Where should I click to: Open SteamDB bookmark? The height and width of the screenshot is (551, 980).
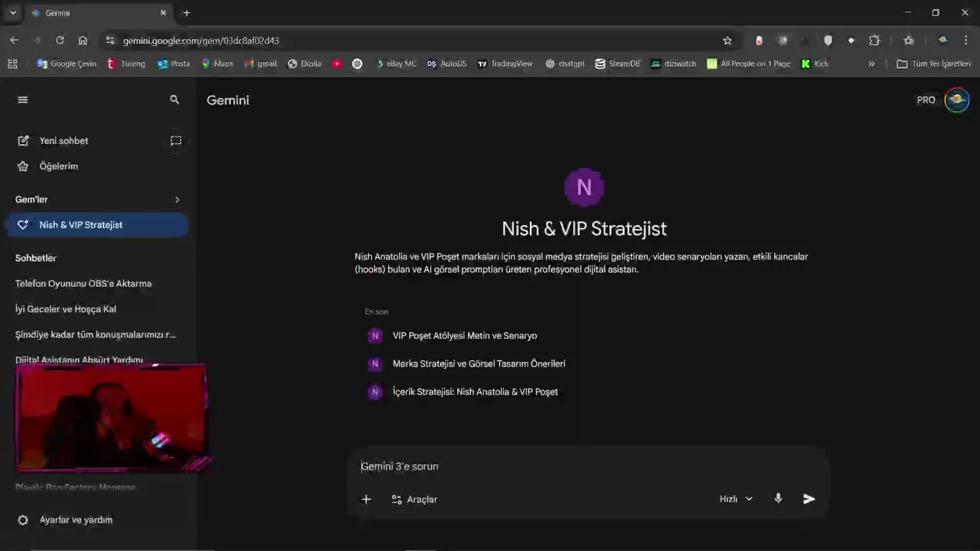pyautogui.click(x=617, y=64)
